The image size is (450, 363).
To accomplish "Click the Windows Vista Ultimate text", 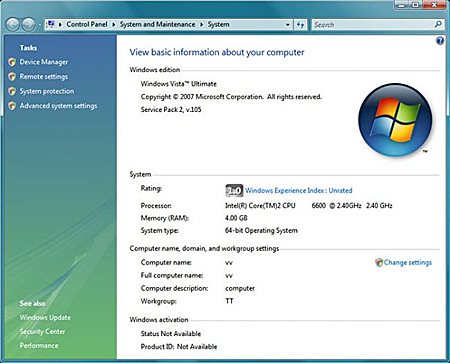I will [179, 84].
